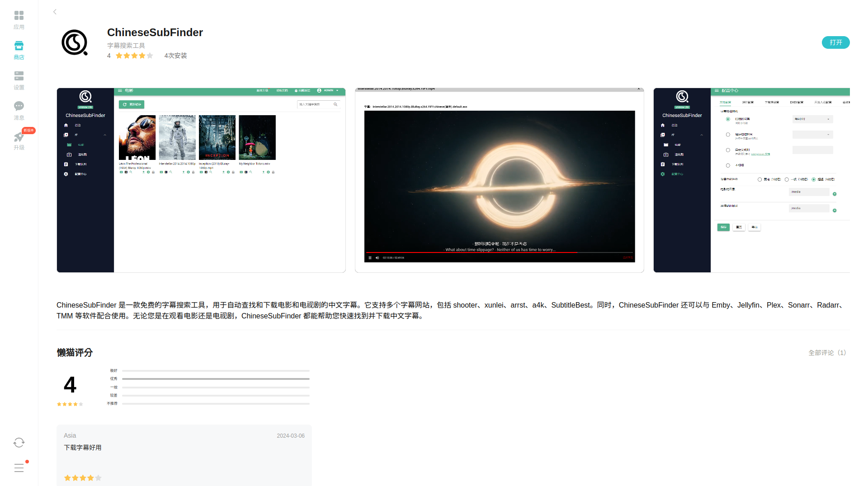Image resolution: width=868 pixels, height=486 pixels.
Task: Click the ChineseSubFinder app logo
Action: 75,42
